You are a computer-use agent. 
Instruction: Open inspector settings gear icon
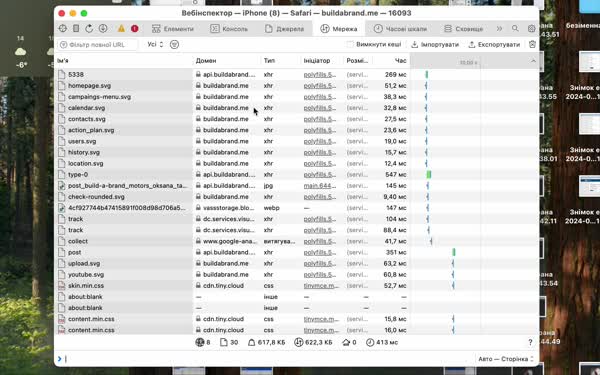(x=532, y=29)
